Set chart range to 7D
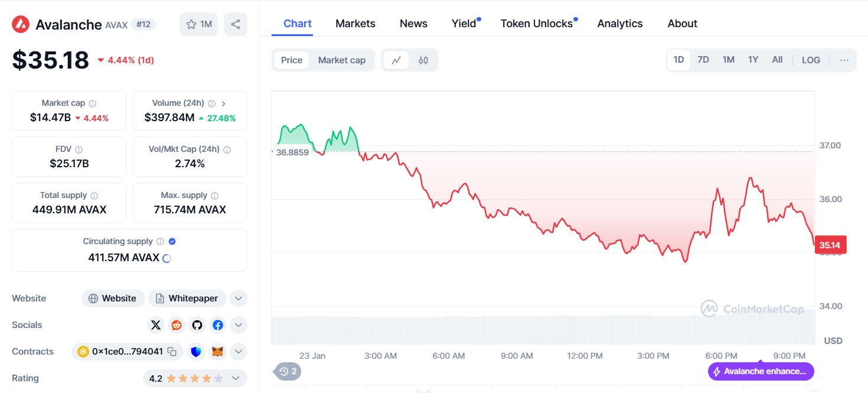Image resolution: width=868 pixels, height=393 pixels. click(x=703, y=60)
